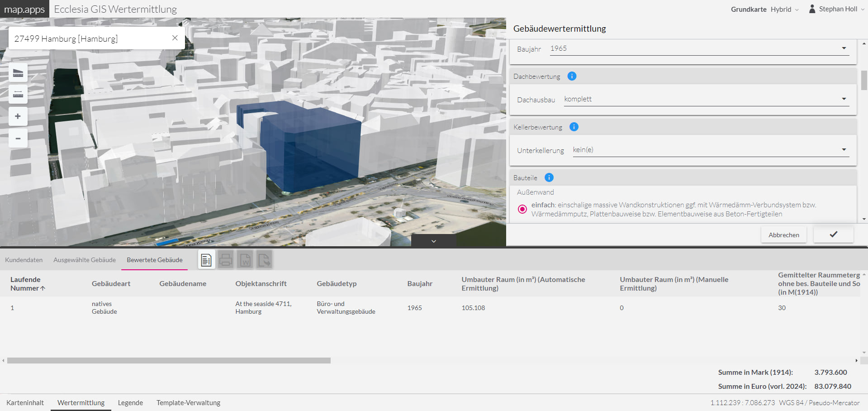Open the Template-Verwaltung tab
Screen dimensions: 868x411
point(188,402)
